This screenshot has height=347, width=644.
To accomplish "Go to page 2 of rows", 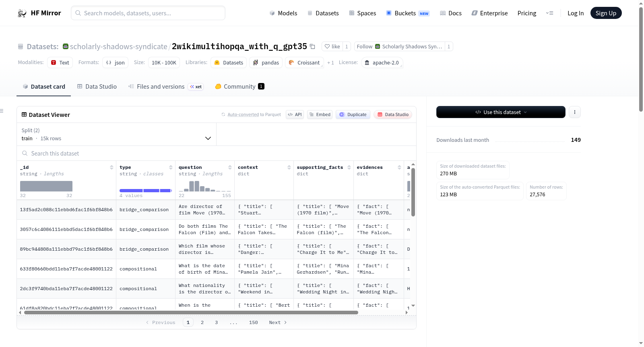I will tap(202, 322).
